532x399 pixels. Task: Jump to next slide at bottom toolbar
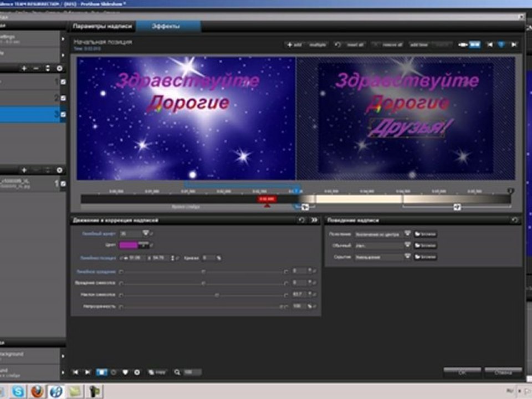pyautogui.click(x=88, y=372)
